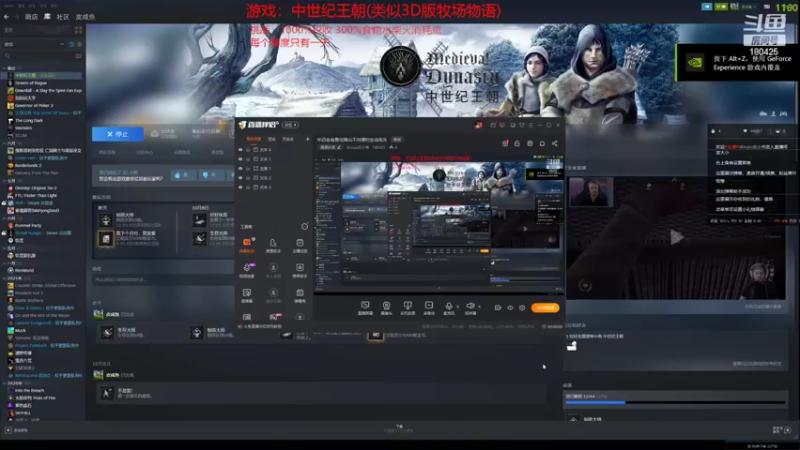Toggle visibility eye of fourth scene source
This screenshot has height=450, width=800.
pos(240,178)
